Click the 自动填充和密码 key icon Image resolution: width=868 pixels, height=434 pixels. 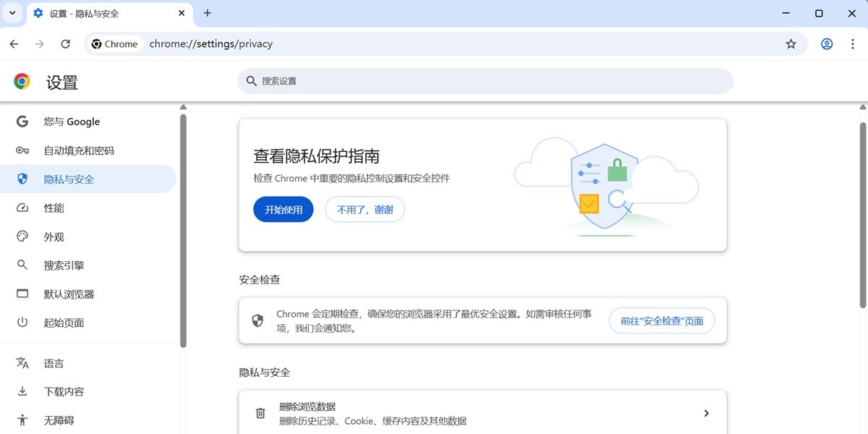[22, 150]
